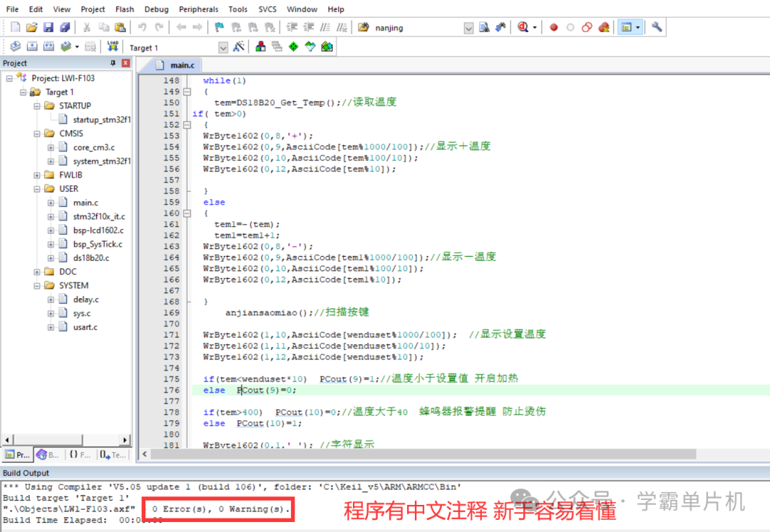This screenshot has height=532, width=770.
Task: Toggle a bookmark with the blue flag icon
Action: pyautogui.click(x=219, y=27)
